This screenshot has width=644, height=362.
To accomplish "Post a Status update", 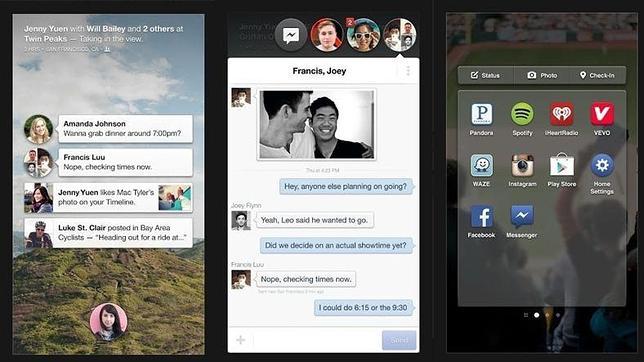I will click(485, 75).
